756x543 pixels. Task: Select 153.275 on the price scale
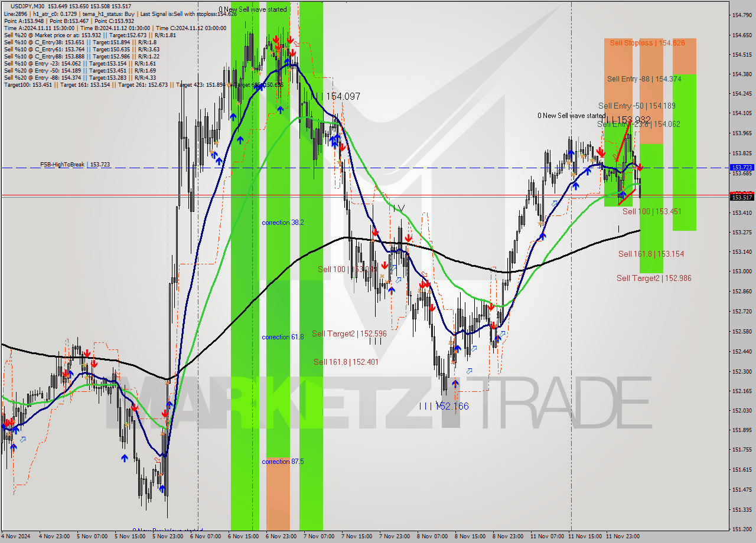pyautogui.click(x=742, y=232)
